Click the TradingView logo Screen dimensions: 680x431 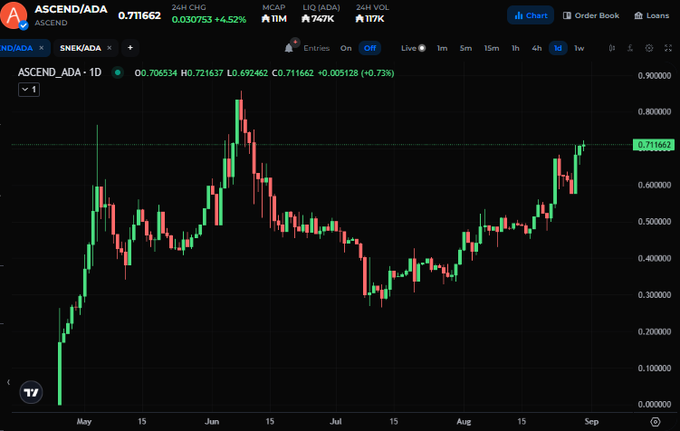coord(31,392)
